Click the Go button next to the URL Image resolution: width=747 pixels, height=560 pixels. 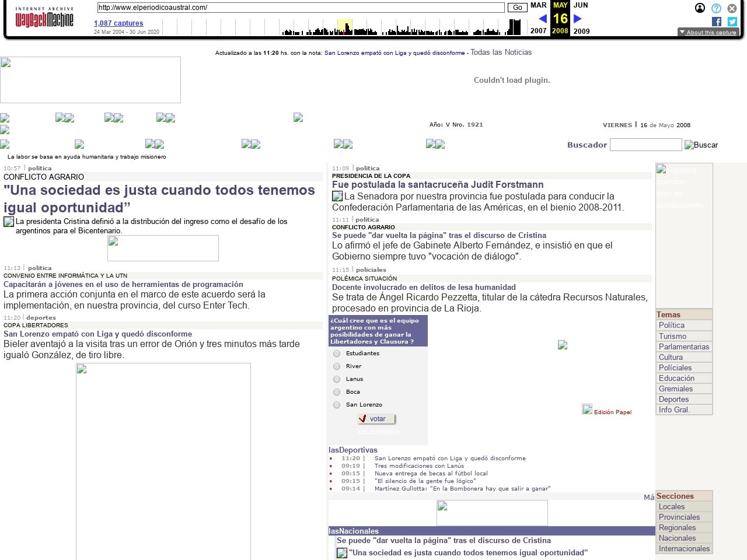tap(517, 8)
